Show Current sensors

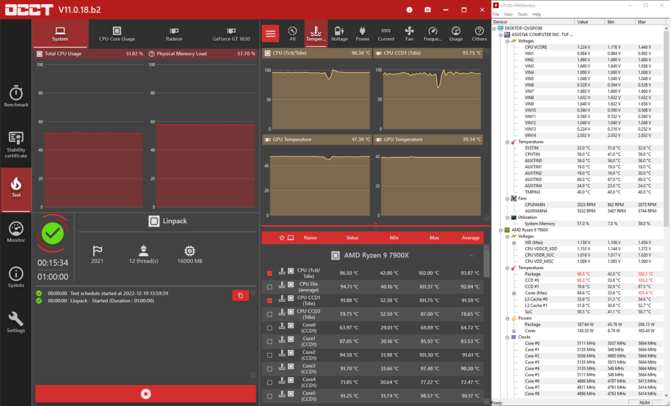(x=386, y=34)
